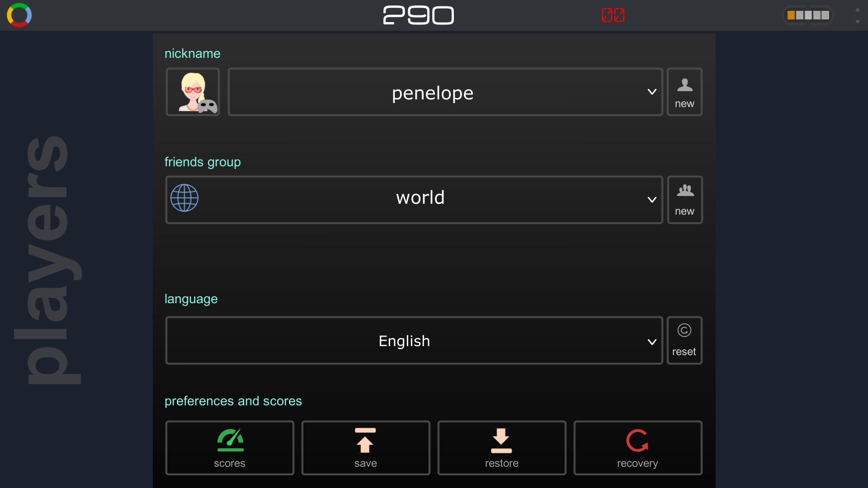868x488 pixels.
Task: Click the level progress squares indicator
Action: tap(808, 15)
